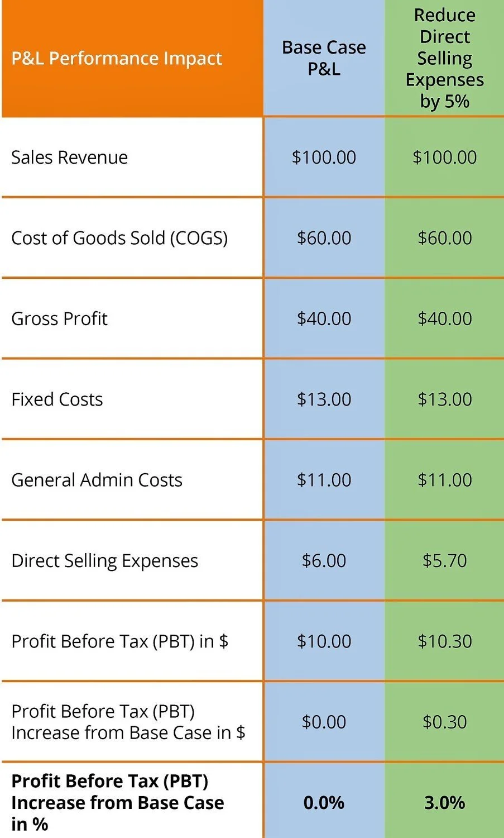Select the $0.30 PBT increase cell
This screenshot has width=504, height=838.
[444, 722]
